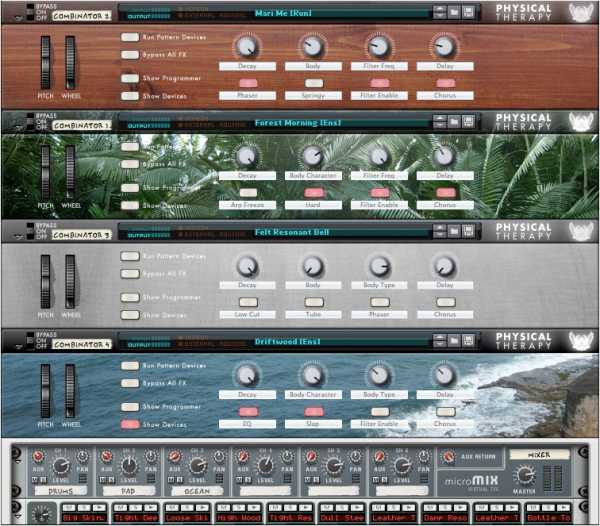600x526 pixels.
Task: Toggle Filter Enable on Forest Morning
Action: pyautogui.click(x=380, y=192)
